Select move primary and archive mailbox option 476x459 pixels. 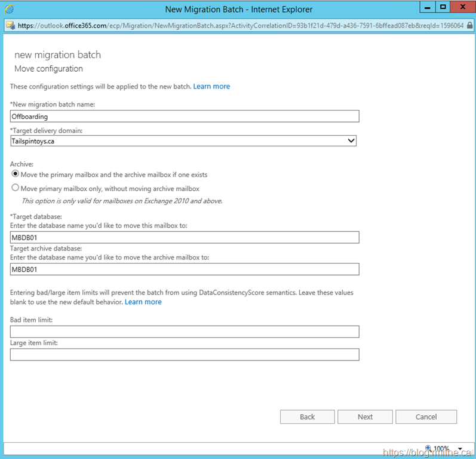click(x=16, y=174)
